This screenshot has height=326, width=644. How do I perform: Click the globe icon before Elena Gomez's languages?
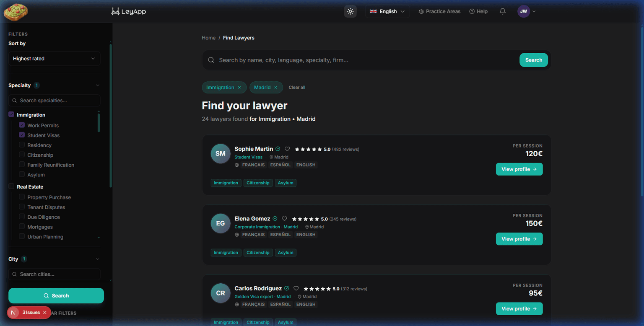[x=237, y=234]
